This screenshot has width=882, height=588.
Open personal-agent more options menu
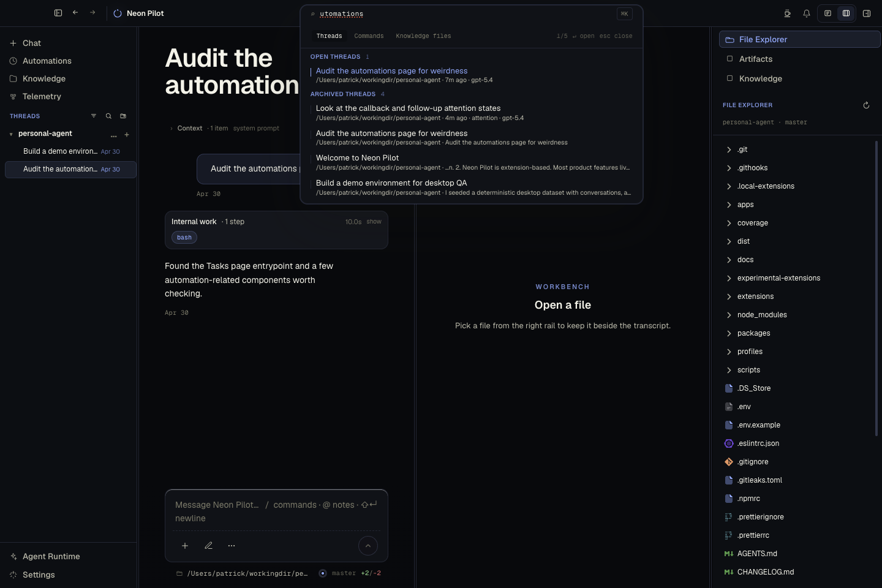(113, 135)
